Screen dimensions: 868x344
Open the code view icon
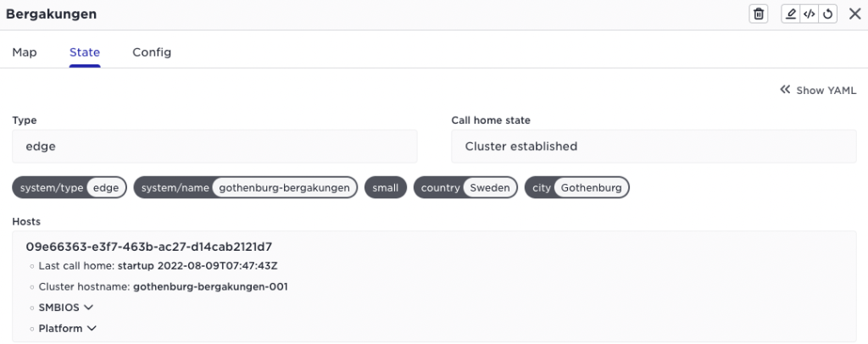point(810,14)
